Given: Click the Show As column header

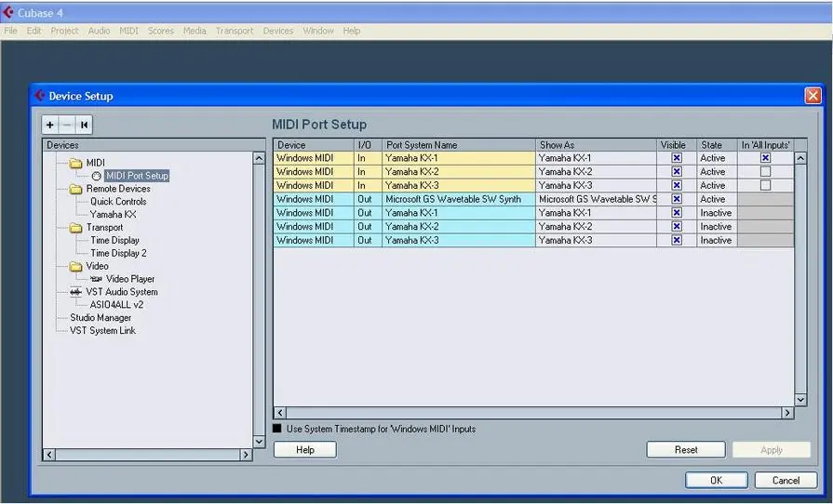Looking at the screenshot, I should pos(596,145).
